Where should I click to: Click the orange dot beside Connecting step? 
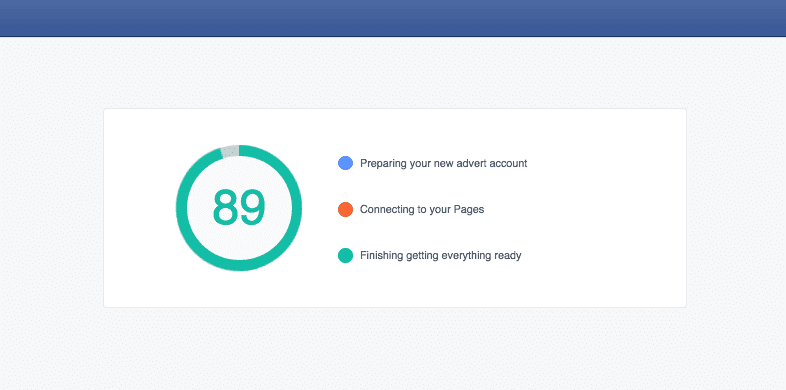[x=345, y=209]
